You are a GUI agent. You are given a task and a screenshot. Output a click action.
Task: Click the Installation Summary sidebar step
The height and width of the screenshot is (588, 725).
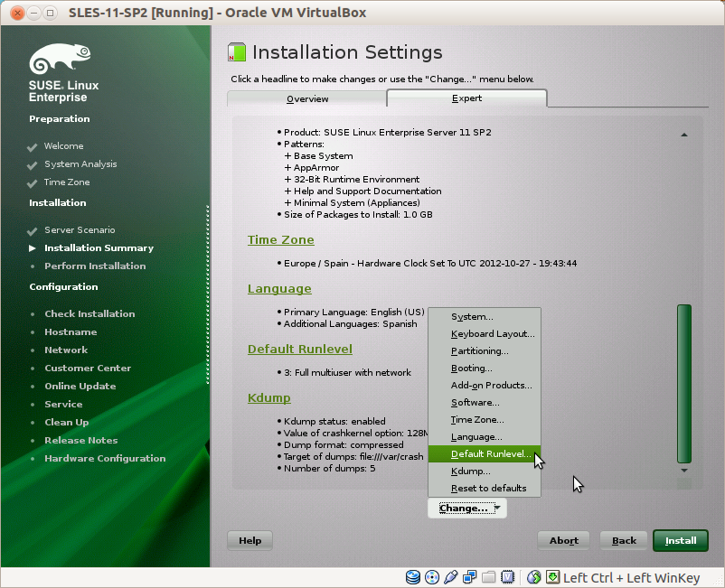pyautogui.click(x=99, y=248)
